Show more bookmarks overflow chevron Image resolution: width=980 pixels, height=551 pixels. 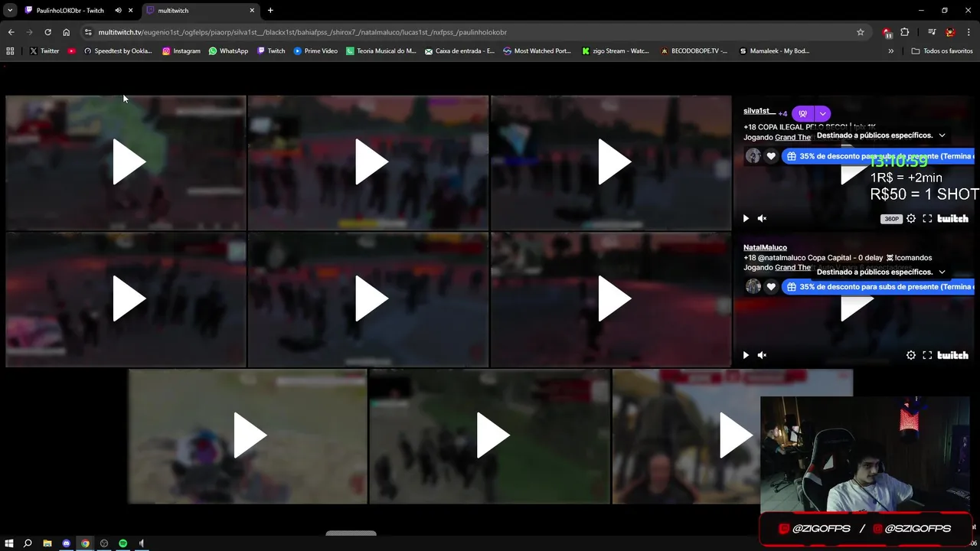(890, 51)
